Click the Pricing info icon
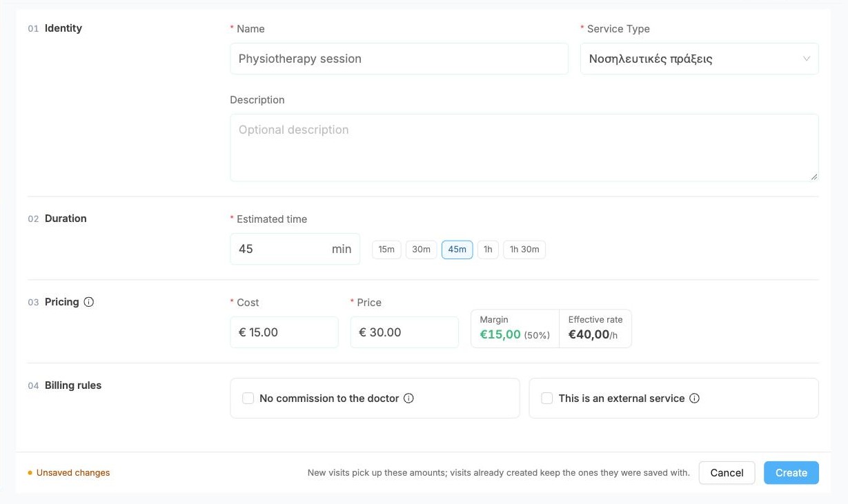The width and height of the screenshot is (848, 504). pos(88,302)
